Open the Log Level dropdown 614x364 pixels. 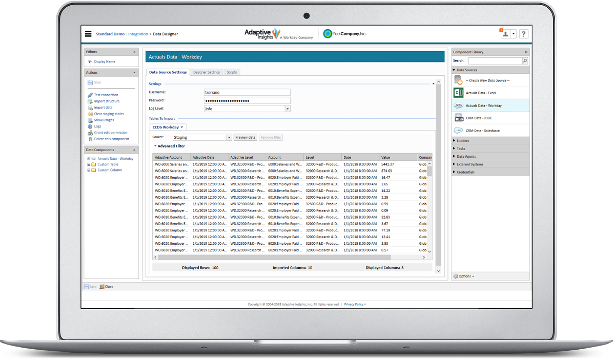coord(287,108)
